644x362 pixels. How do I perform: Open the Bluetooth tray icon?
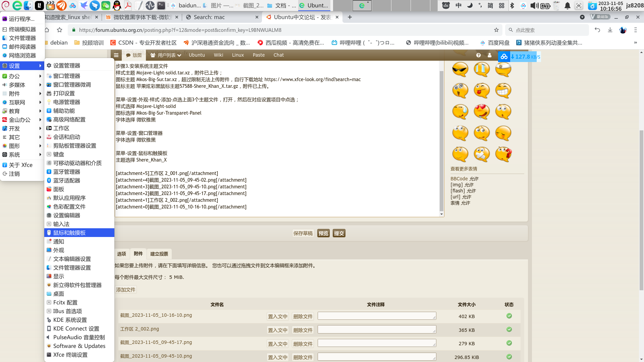click(512, 5)
